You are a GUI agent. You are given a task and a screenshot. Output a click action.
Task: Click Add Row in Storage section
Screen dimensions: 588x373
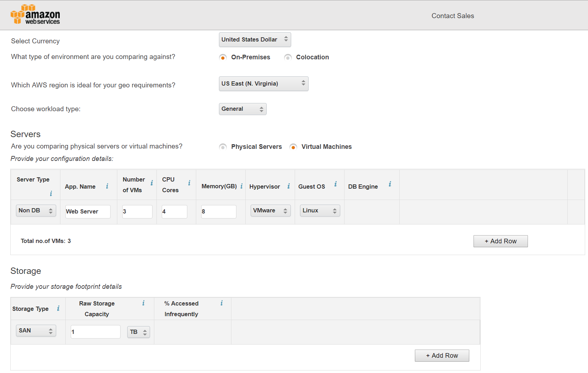(x=442, y=356)
